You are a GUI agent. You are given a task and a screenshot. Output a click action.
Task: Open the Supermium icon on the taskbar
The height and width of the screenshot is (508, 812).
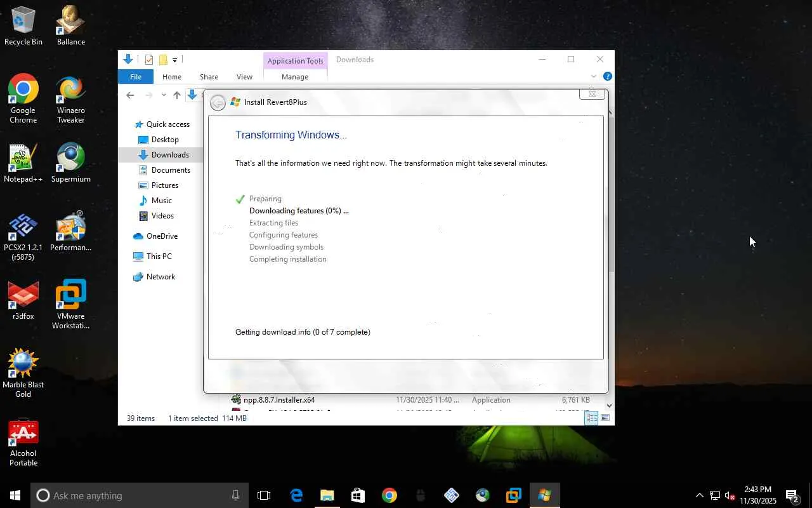pos(483,495)
